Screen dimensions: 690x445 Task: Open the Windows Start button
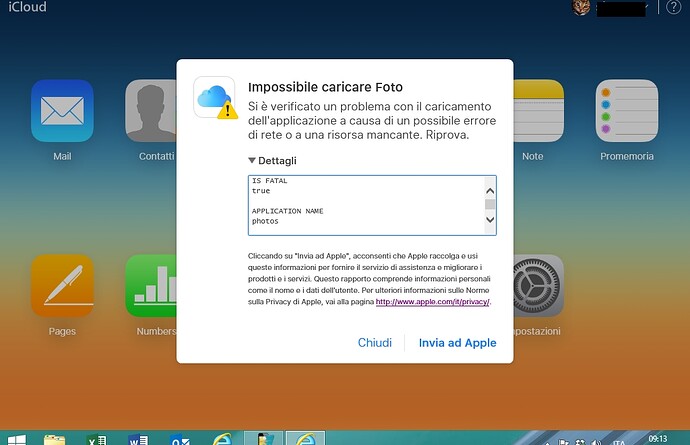pos(17,440)
